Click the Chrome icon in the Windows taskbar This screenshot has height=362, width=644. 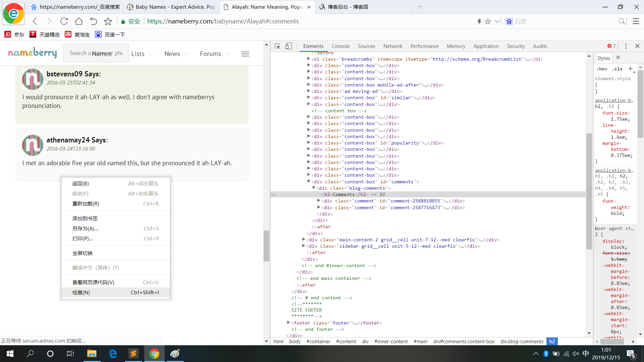tap(154, 354)
